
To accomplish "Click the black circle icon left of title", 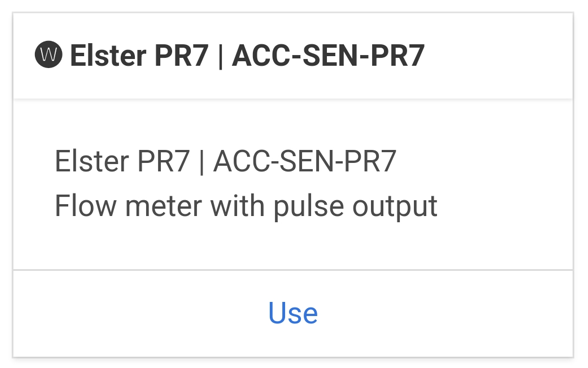I will (48, 54).
